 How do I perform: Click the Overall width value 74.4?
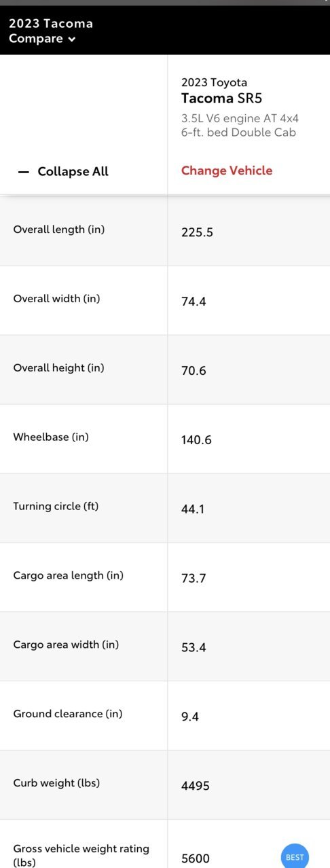pyautogui.click(x=194, y=302)
